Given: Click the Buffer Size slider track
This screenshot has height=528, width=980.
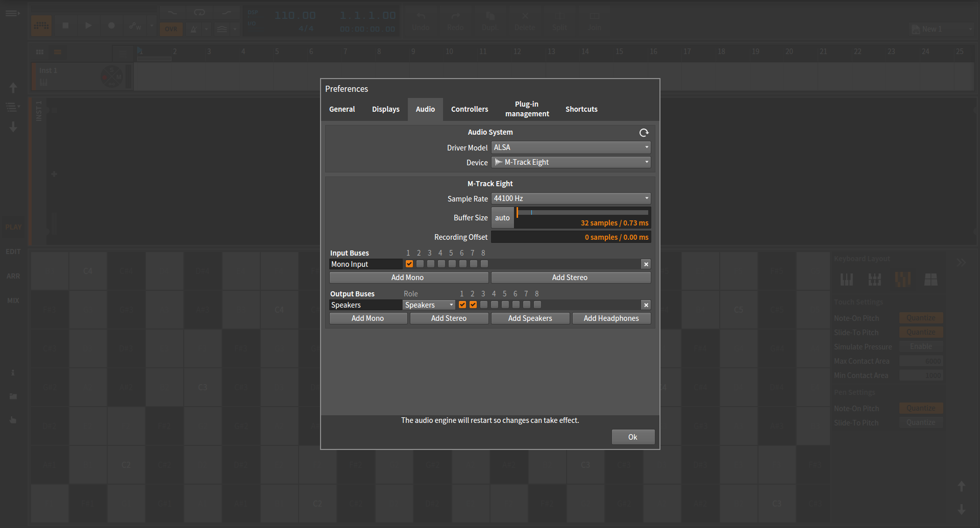Looking at the screenshot, I should click(582, 212).
